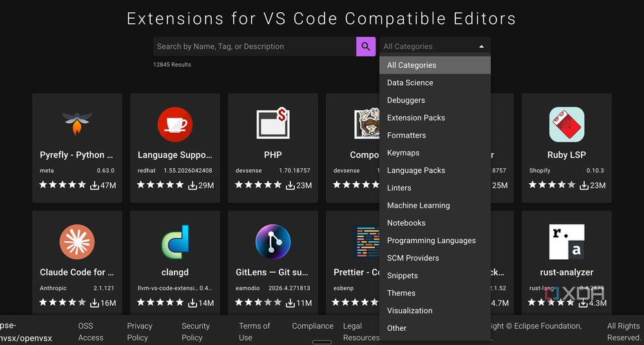Open GitLens — Git su... title
The image size is (644, 345).
coord(272,272)
